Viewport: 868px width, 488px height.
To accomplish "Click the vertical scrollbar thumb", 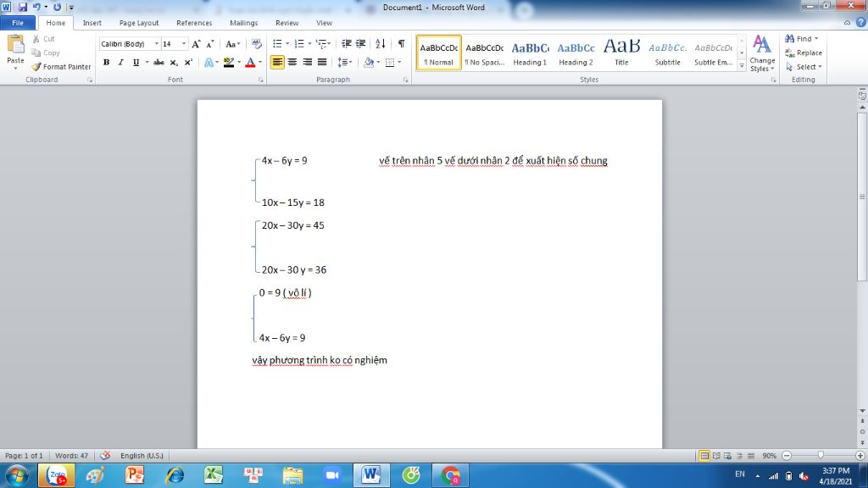I will pyautogui.click(x=862, y=197).
